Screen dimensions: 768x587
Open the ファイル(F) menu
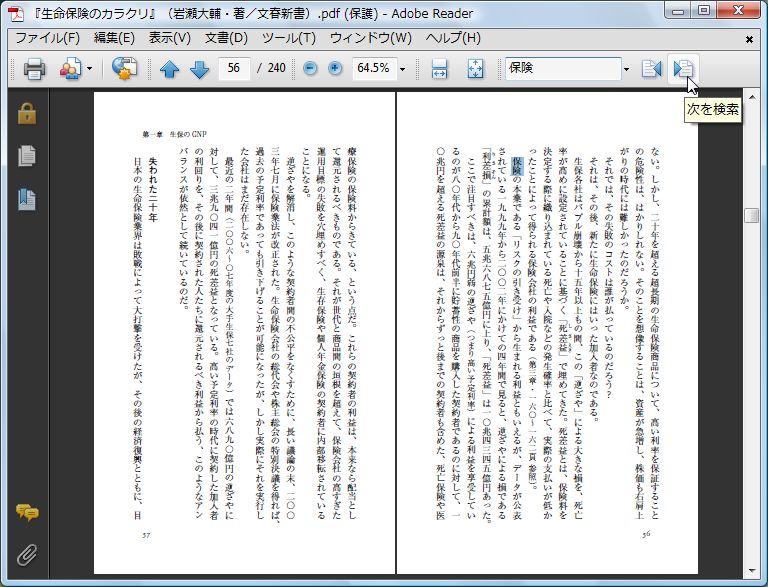(48, 38)
